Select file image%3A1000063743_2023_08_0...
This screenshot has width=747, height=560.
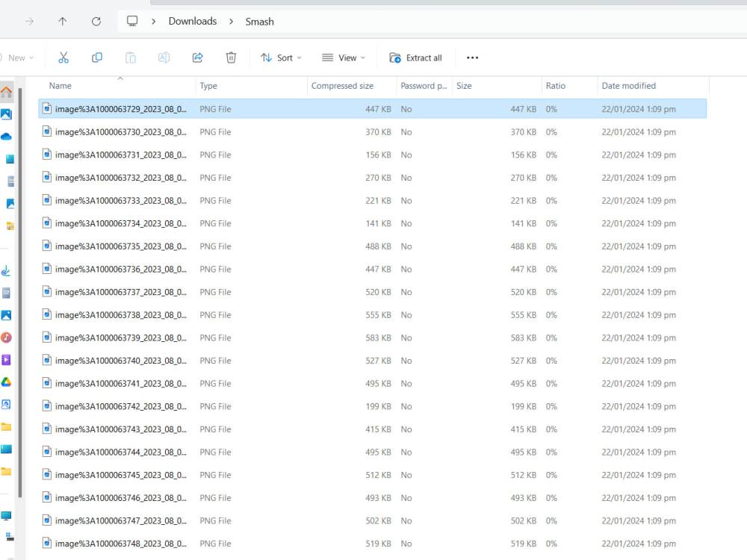pyautogui.click(x=372, y=429)
